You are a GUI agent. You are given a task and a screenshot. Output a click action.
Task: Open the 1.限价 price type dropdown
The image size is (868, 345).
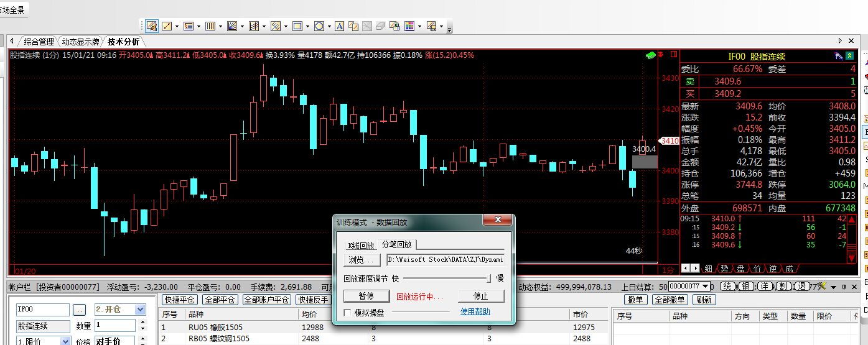point(65,341)
